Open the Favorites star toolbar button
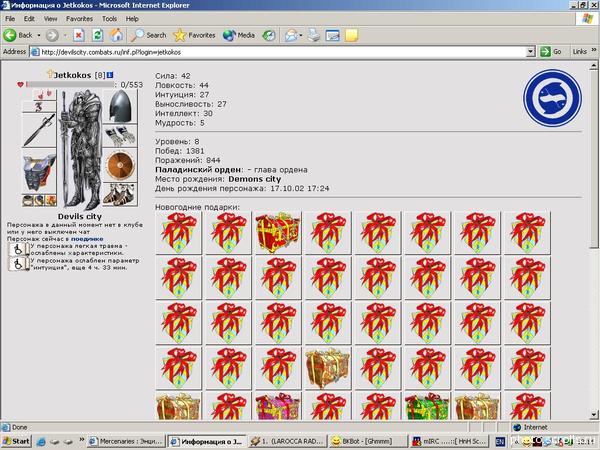Image resolution: width=600 pixels, height=450 pixels. pos(194,36)
